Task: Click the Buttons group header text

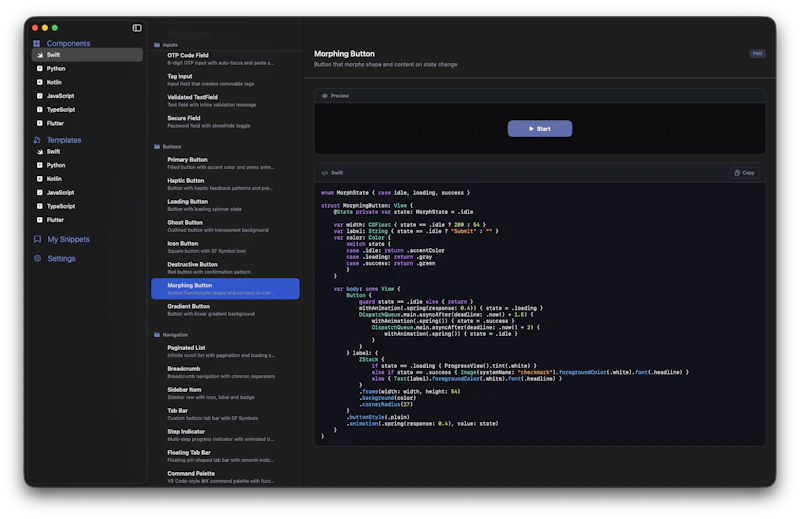Action: tap(172, 146)
